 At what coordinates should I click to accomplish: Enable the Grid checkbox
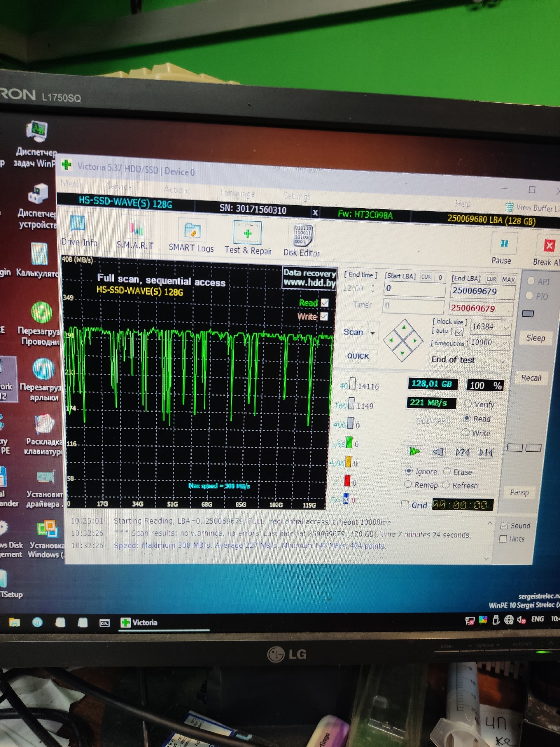click(404, 504)
